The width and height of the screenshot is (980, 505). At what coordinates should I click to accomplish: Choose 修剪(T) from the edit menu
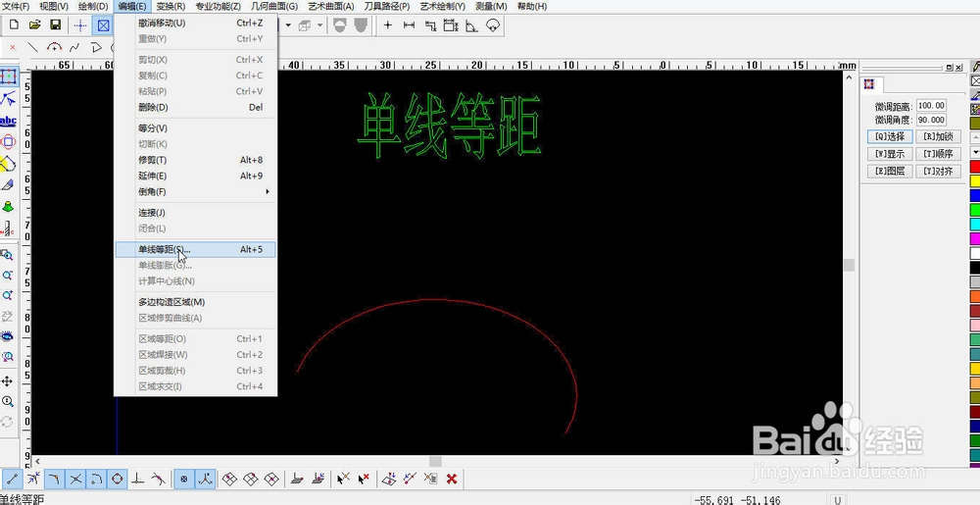tap(195, 160)
